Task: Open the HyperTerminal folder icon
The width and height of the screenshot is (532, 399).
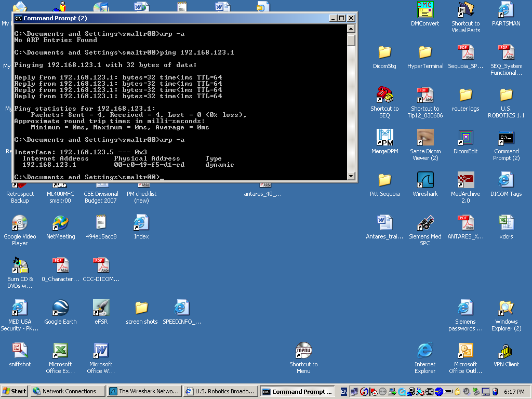Action: point(425,52)
